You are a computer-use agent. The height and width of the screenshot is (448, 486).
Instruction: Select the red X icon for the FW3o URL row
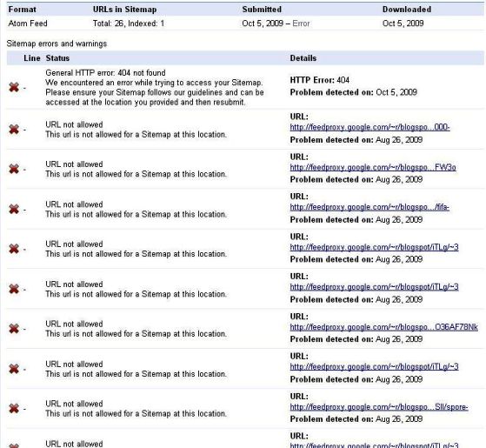point(14,169)
